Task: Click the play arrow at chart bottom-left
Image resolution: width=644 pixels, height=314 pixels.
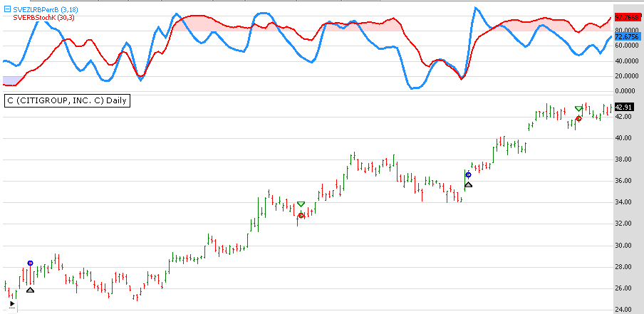Action: (x=11, y=303)
